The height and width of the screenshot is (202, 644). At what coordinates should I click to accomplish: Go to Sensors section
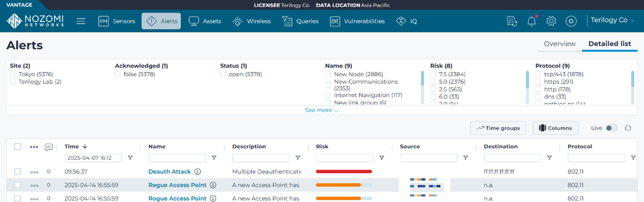coord(117,21)
